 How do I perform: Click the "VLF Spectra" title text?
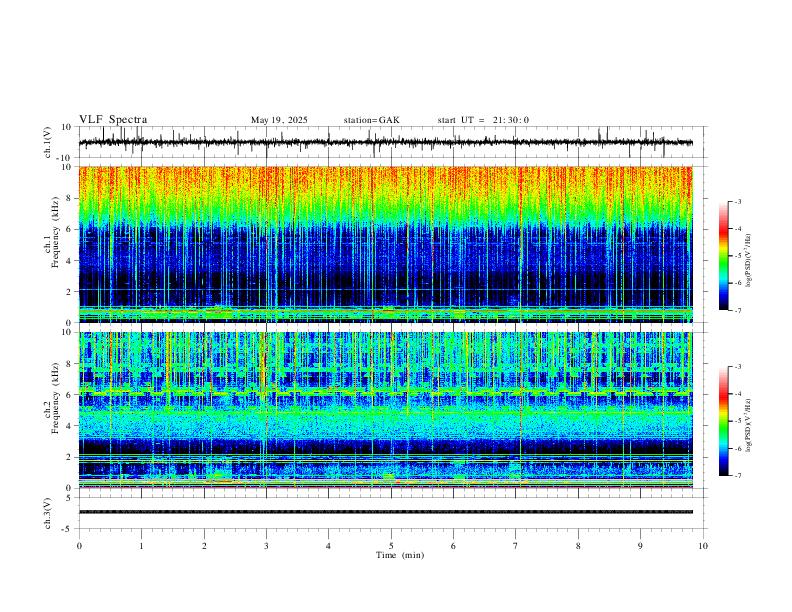point(113,120)
